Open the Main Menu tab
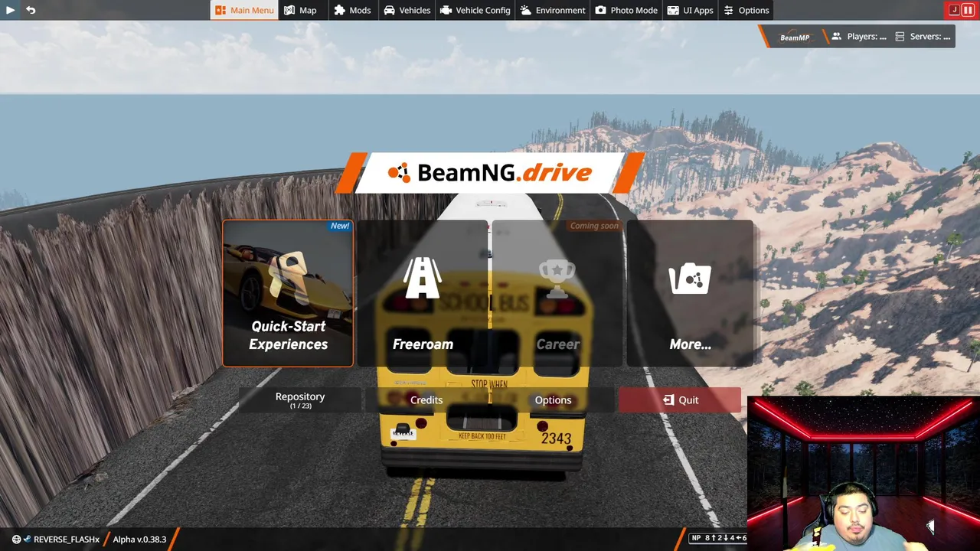 click(244, 10)
